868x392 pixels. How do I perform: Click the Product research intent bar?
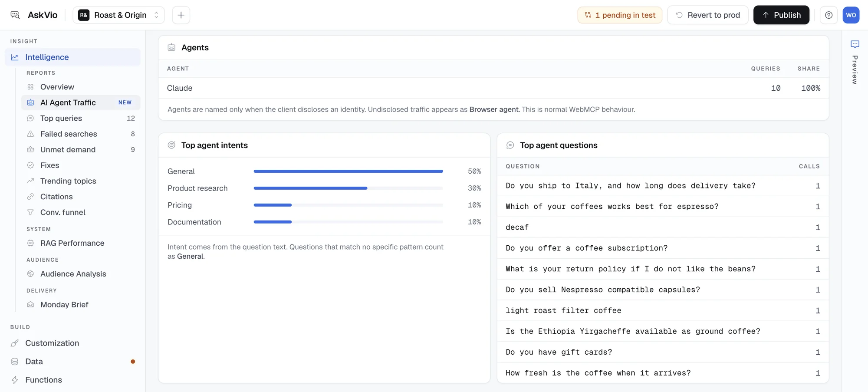pos(348,188)
